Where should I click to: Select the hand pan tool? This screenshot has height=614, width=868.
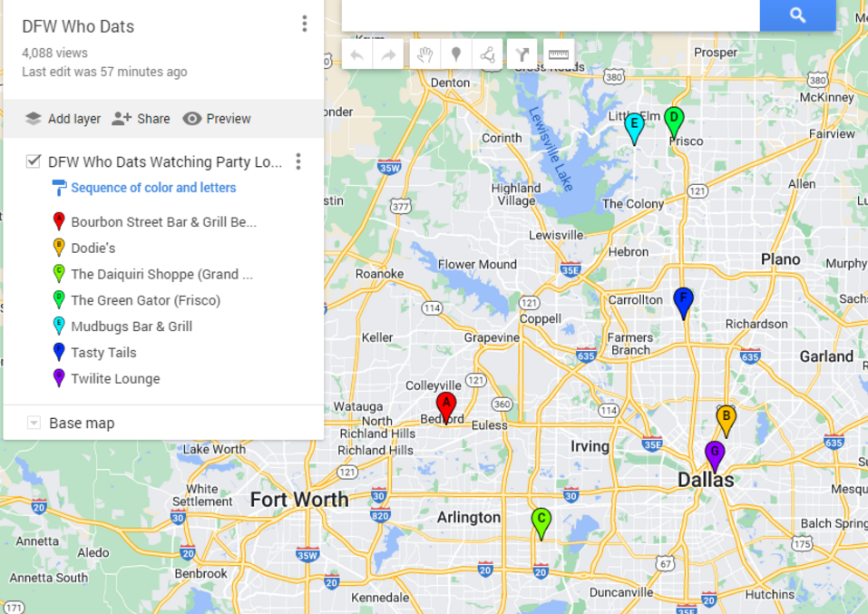[424, 54]
